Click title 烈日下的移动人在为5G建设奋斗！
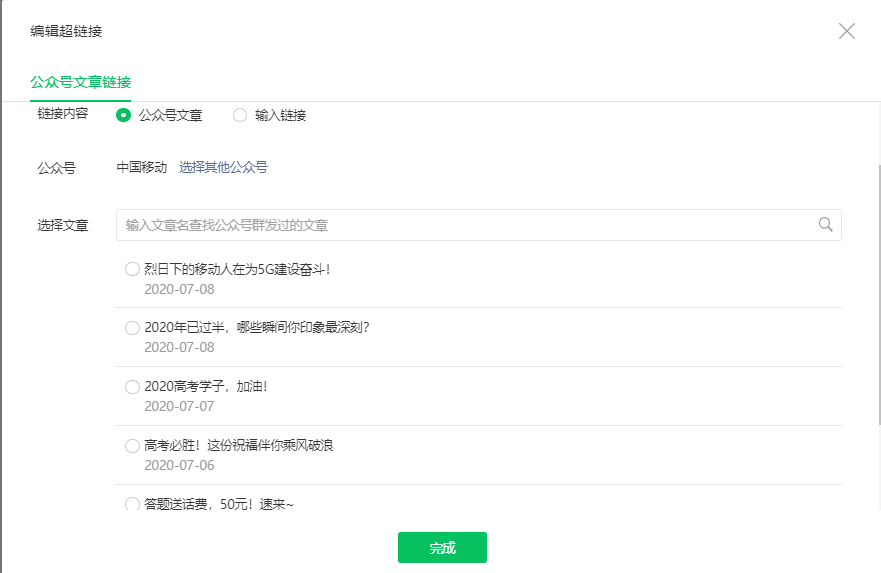The height and width of the screenshot is (573, 881). 237,269
